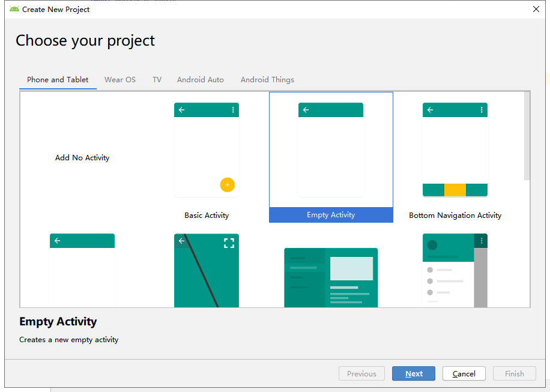Click the Empty Activity description heading
Screen dimensions: 550x392
(58, 322)
